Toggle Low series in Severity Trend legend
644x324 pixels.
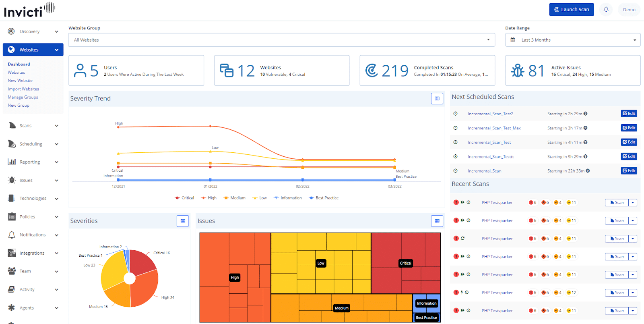tap(260, 198)
